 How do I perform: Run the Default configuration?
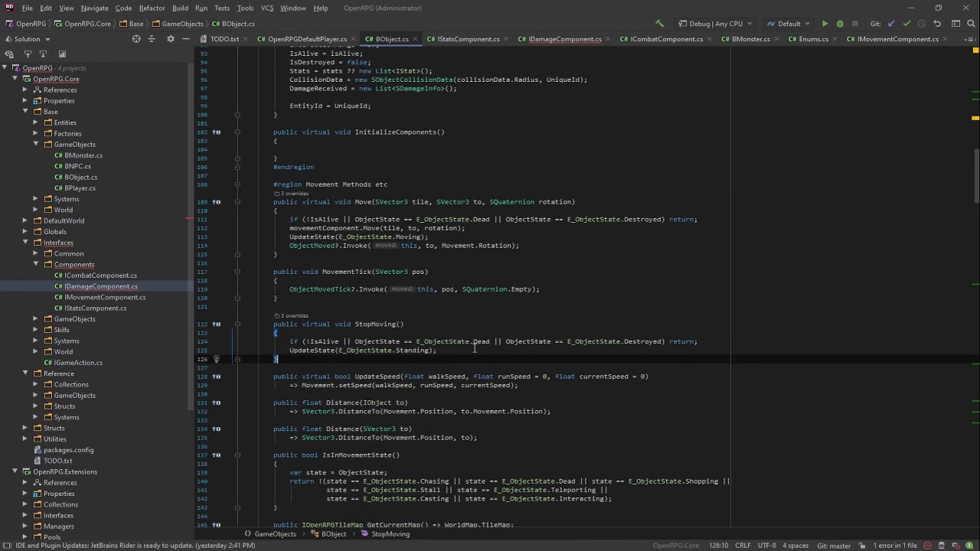pyautogui.click(x=825, y=24)
